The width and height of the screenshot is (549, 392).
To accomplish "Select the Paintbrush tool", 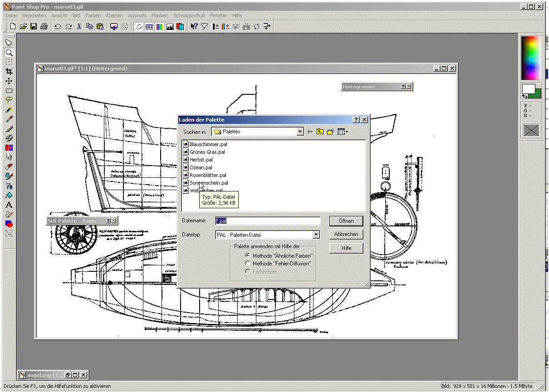I will (x=9, y=129).
